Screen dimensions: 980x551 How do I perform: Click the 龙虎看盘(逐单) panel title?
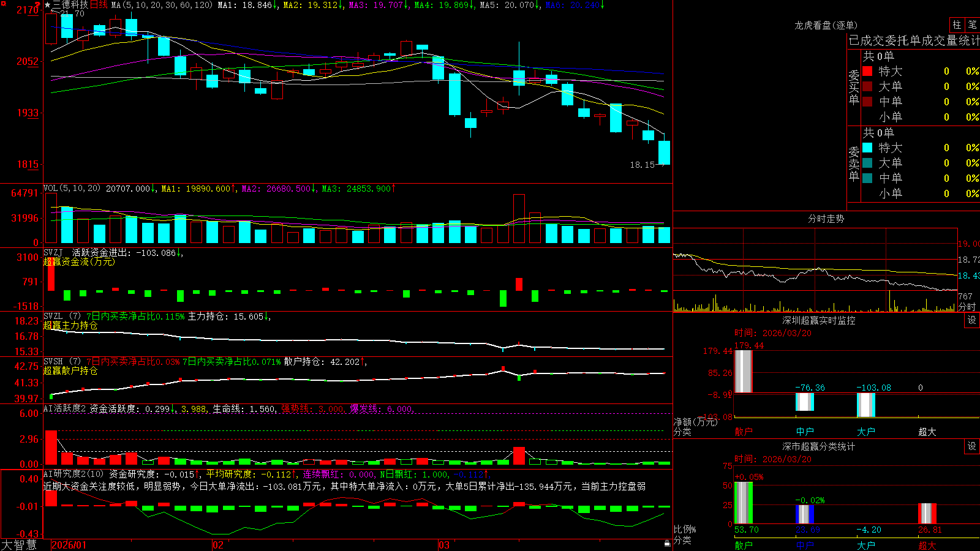pyautogui.click(x=826, y=25)
